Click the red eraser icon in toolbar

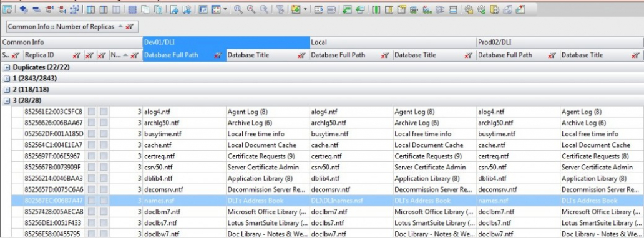click(520, 9)
